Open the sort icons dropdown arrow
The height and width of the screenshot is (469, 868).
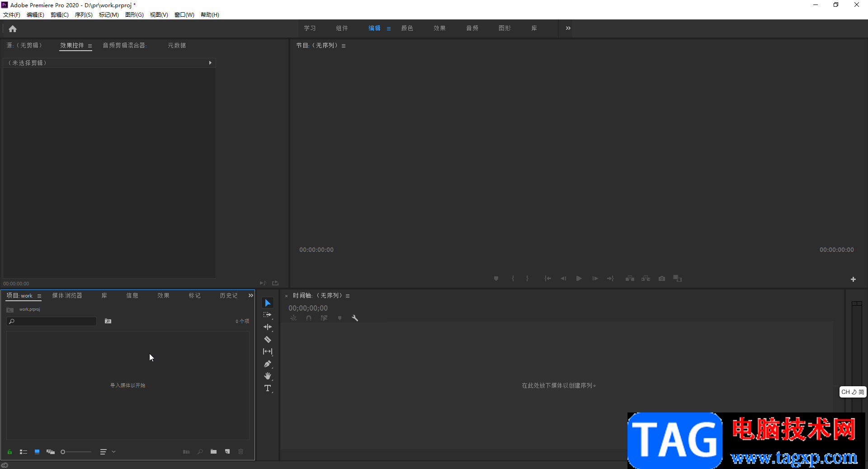pyautogui.click(x=114, y=451)
